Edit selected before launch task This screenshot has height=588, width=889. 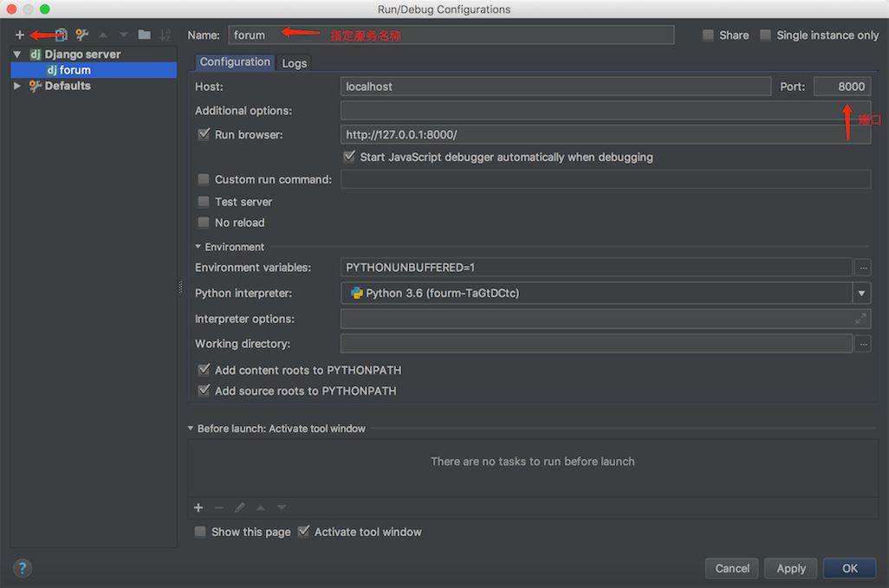tap(240, 507)
